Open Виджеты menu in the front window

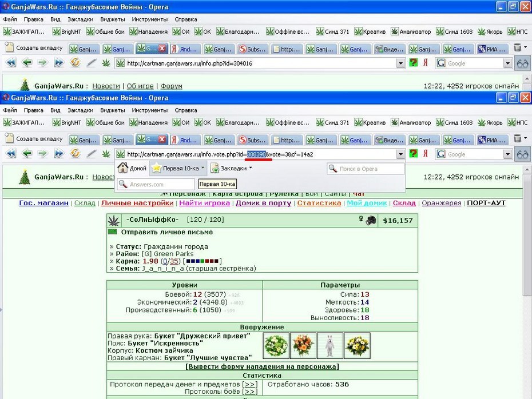112,110
